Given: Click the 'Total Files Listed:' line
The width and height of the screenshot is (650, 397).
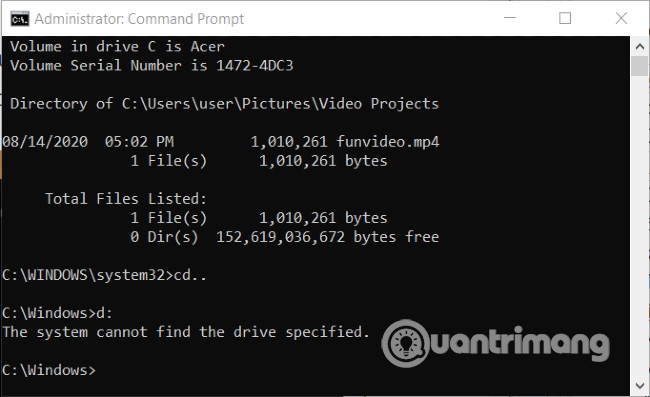Looking at the screenshot, I should click(x=126, y=199).
